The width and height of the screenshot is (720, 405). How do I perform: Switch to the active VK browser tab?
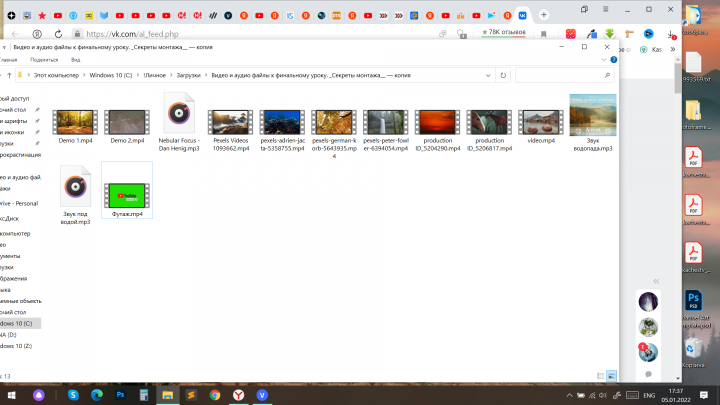[523, 15]
